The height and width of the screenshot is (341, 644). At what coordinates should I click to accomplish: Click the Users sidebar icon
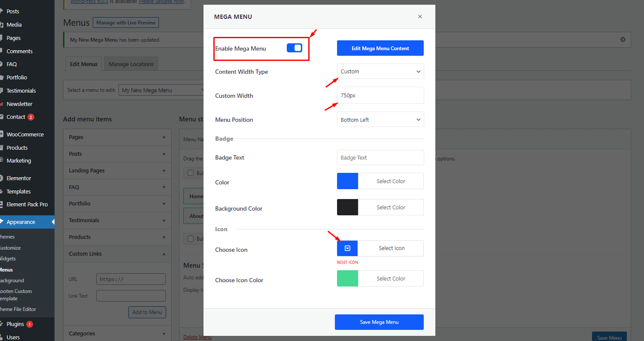(3, 337)
